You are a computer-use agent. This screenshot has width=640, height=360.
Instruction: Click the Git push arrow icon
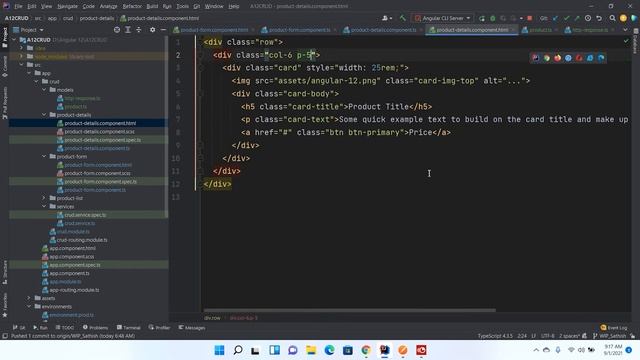click(x=577, y=18)
